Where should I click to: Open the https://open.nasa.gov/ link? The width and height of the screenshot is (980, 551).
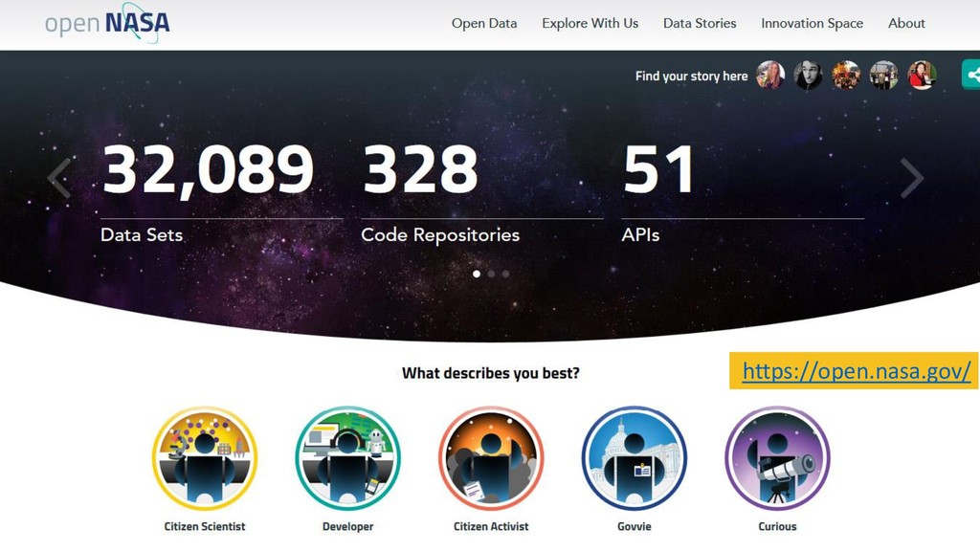coord(857,371)
